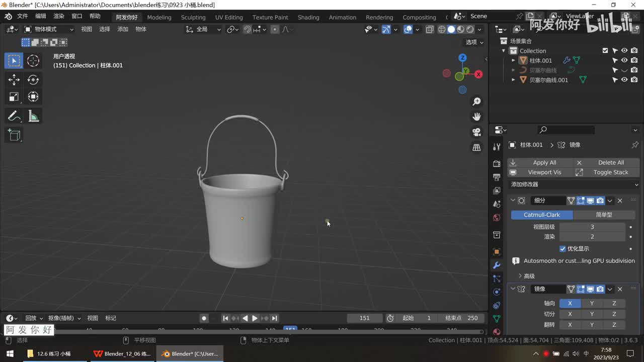Image resolution: width=644 pixels, height=362 pixels.
Task: Choose the Measure tool
Action: point(33,116)
